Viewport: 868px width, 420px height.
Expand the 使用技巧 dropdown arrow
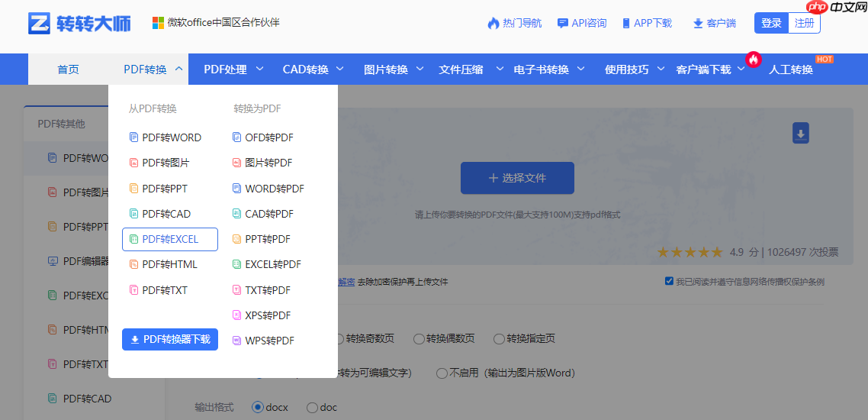pyautogui.click(x=661, y=69)
